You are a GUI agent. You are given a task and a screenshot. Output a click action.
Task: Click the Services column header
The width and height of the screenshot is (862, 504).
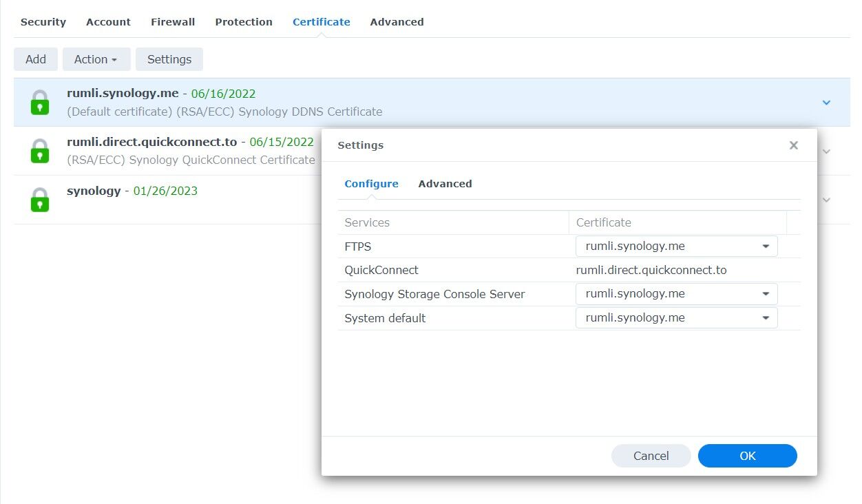(453, 222)
